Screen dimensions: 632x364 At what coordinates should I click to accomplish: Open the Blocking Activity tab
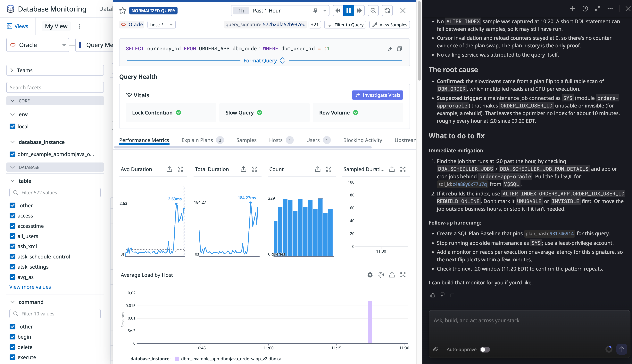pos(362,140)
